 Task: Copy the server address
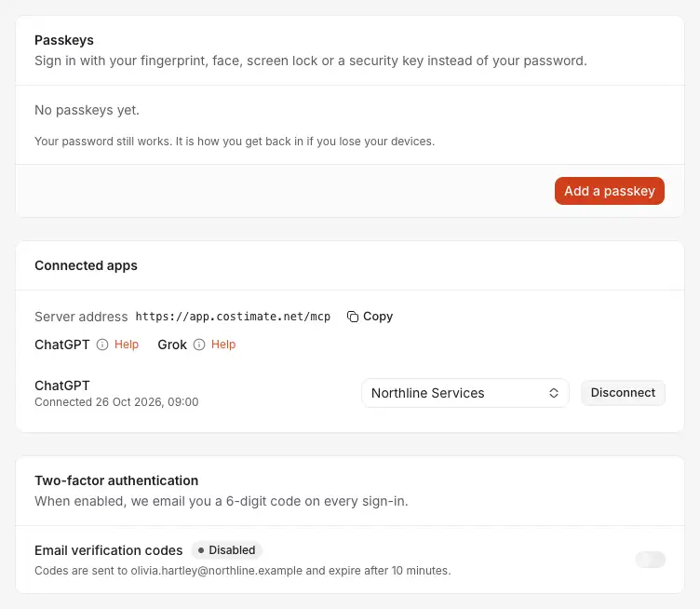click(x=370, y=317)
